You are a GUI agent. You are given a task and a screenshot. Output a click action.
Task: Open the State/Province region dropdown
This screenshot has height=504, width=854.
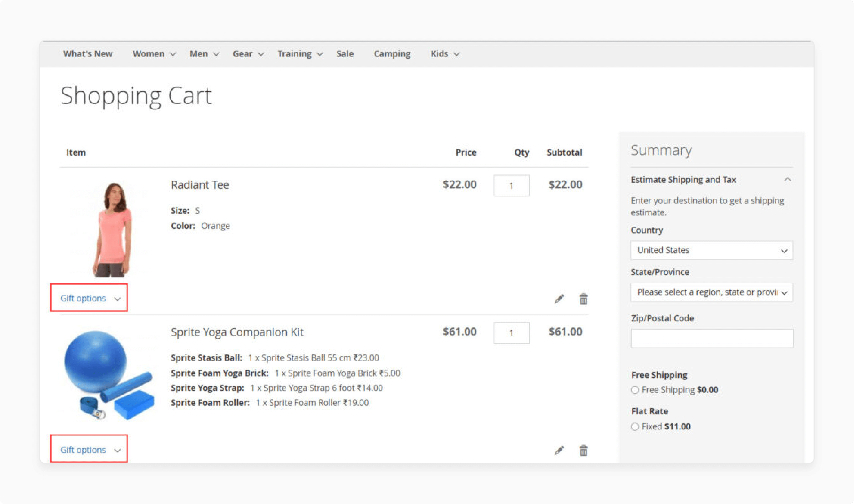pos(712,292)
